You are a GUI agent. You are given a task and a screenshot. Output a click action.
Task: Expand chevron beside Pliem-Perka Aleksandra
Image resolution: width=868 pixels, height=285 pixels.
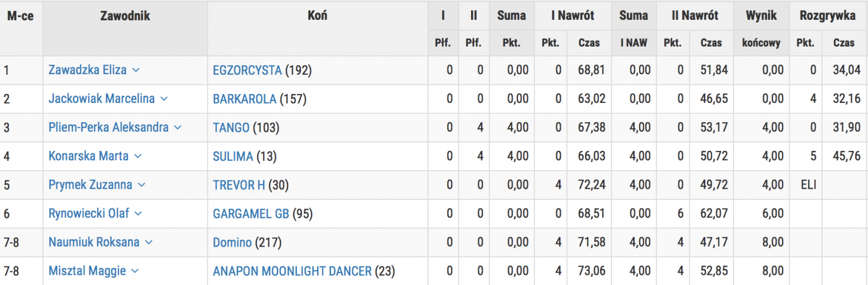[x=178, y=128]
